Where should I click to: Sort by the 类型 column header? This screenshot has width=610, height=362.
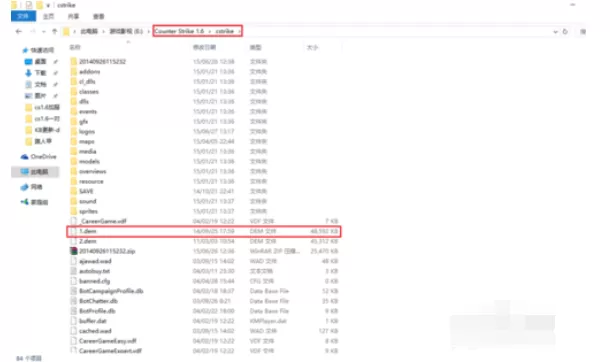[x=256, y=47]
